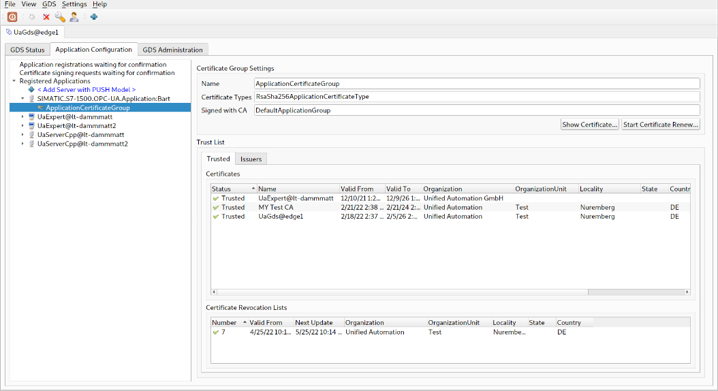This screenshot has width=718, height=391.
Task: Collapse the SIMATIC.S7-1500.OPC-UA.Application:Bart node
Action: pyautogui.click(x=22, y=98)
